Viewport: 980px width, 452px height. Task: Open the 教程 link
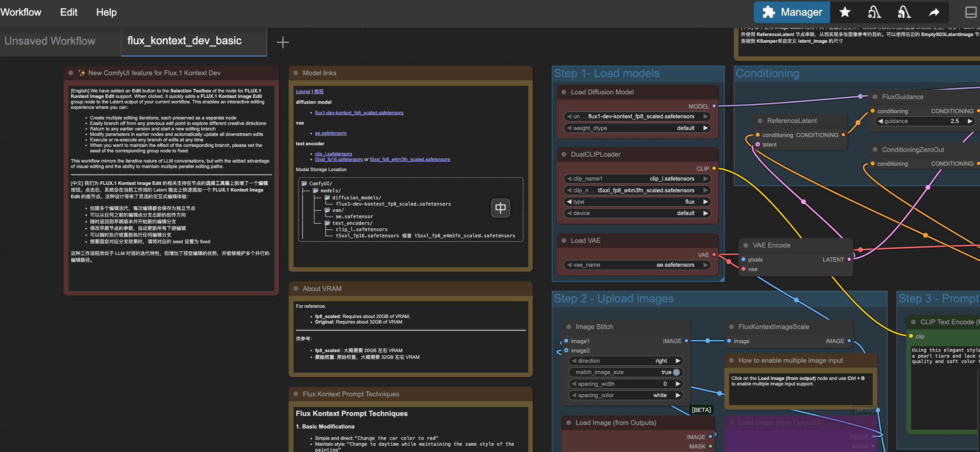[319, 92]
